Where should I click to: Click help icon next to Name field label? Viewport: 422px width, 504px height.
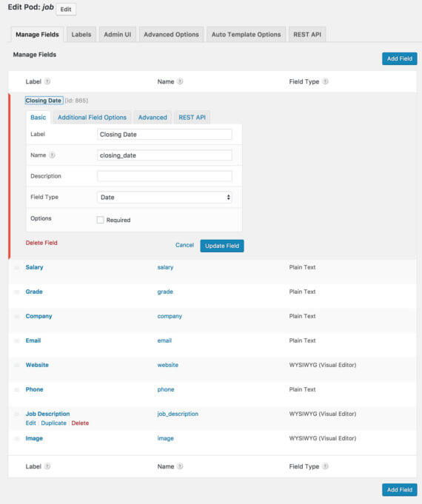coord(52,155)
